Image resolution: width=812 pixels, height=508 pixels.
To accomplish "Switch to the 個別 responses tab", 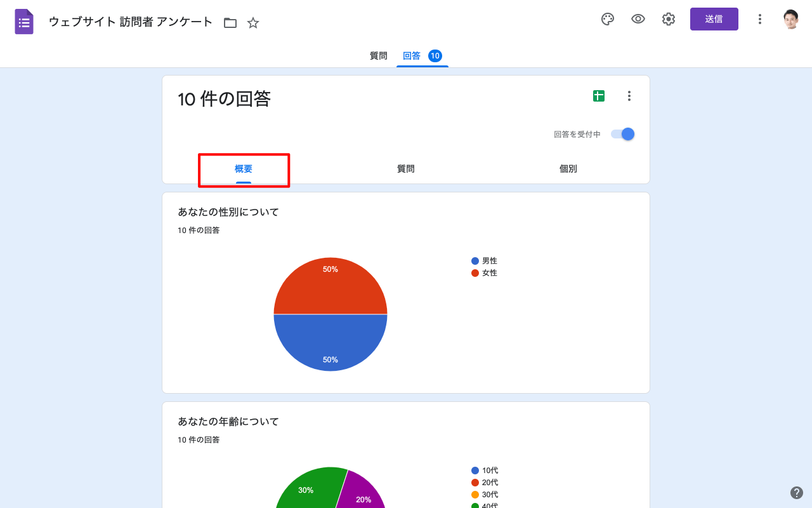I will [x=568, y=169].
